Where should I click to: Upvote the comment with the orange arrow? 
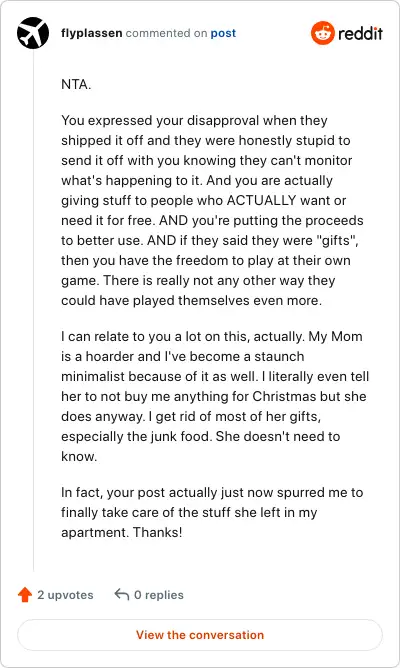25,595
